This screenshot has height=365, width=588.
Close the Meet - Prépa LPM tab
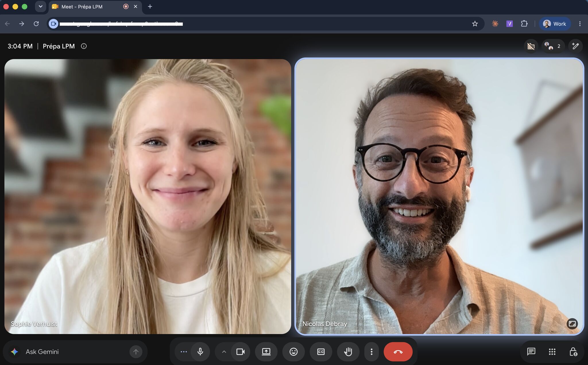[x=136, y=7]
